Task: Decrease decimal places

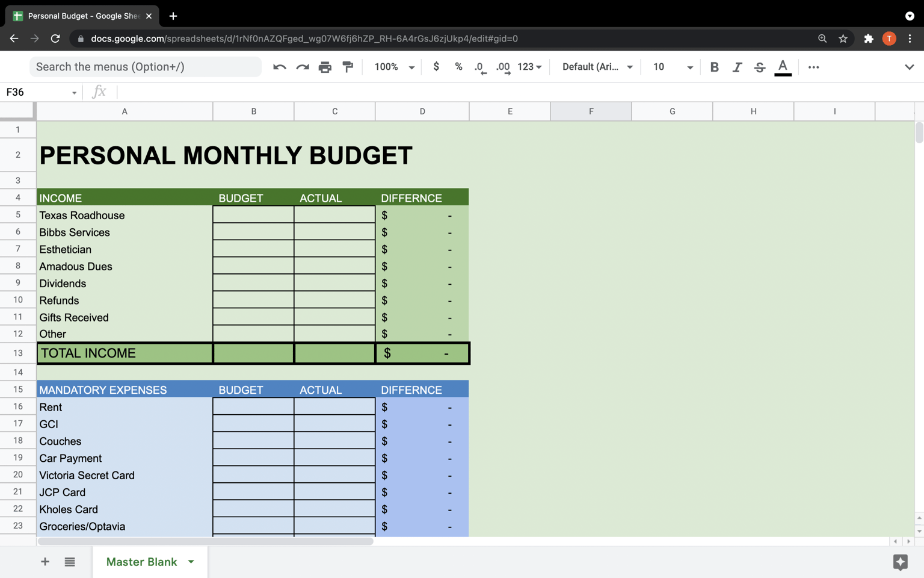Action: tap(479, 67)
